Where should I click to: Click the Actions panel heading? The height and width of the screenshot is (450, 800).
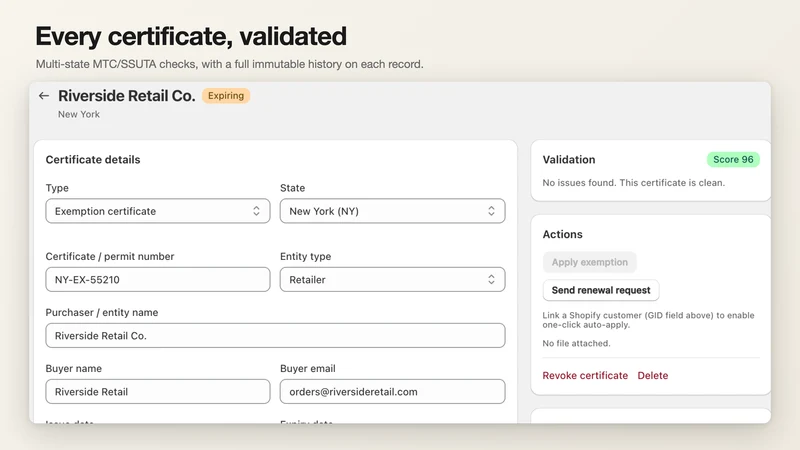coord(562,234)
